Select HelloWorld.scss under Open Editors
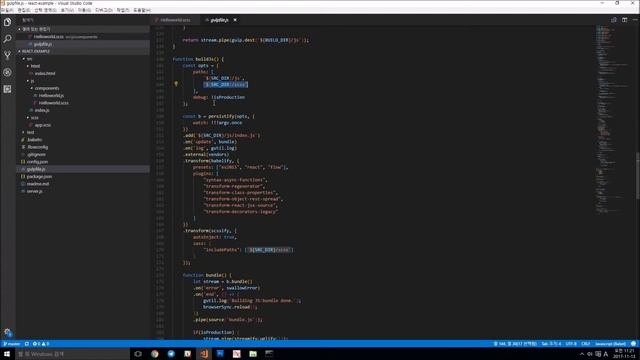The image size is (640, 360). [x=83, y=37]
